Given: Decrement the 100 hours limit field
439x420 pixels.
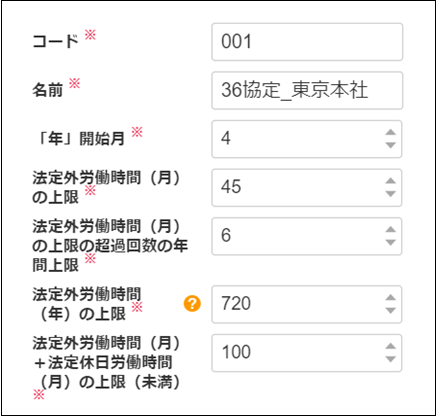Looking at the screenshot, I should point(390,359).
